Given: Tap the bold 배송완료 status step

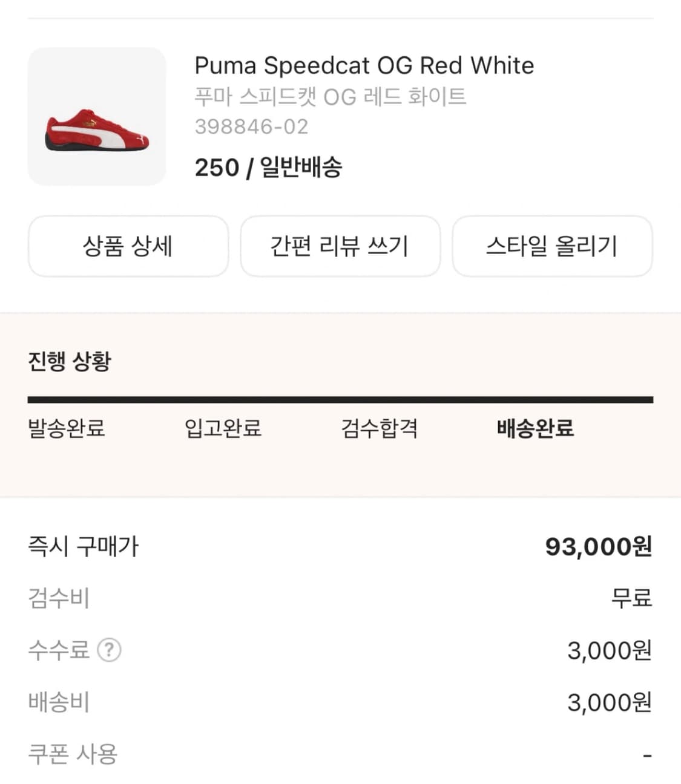Looking at the screenshot, I should pyautogui.click(x=535, y=428).
